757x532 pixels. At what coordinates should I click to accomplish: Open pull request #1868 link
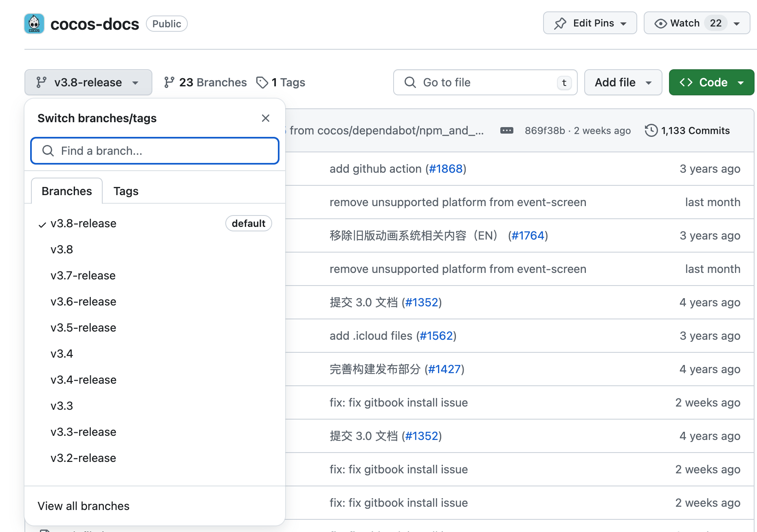click(x=446, y=169)
